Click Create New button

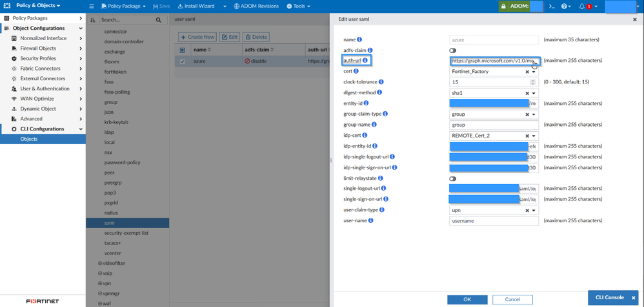[197, 37]
